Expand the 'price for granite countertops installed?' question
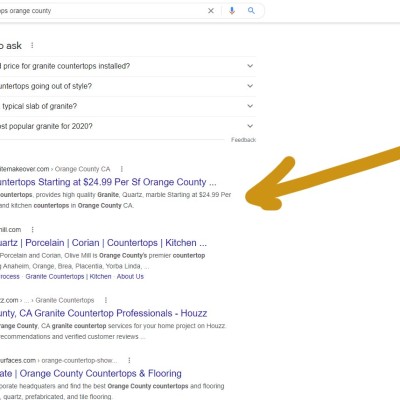The height and width of the screenshot is (400, 400). click(x=128, y=66)
